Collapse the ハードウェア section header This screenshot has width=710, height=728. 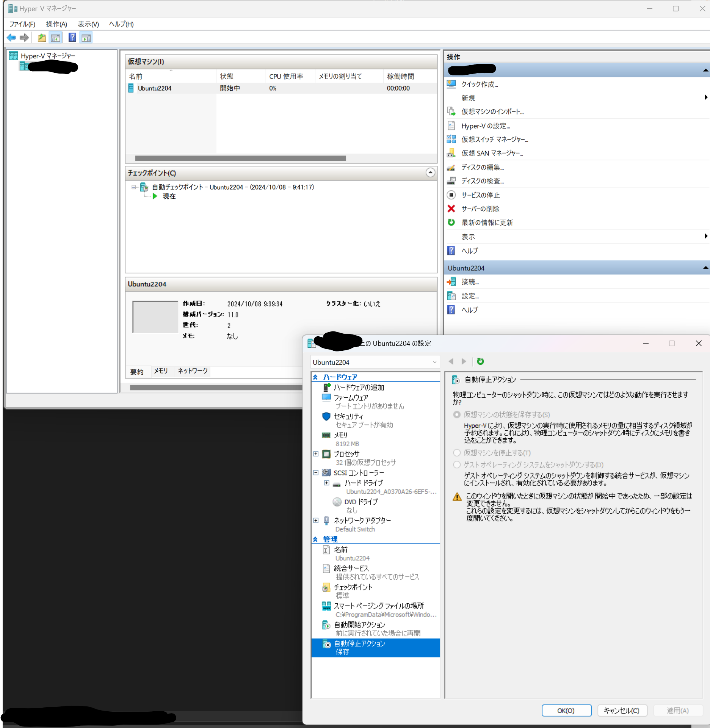315,377
